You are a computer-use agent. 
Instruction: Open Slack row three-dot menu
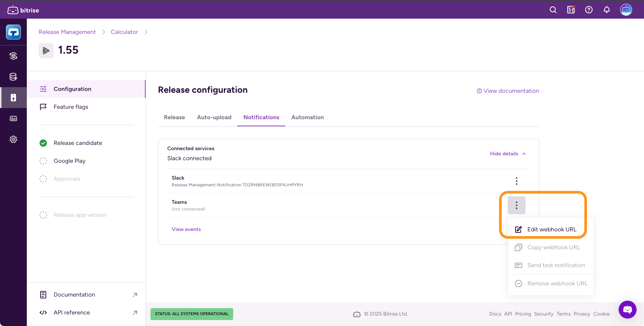517,181
